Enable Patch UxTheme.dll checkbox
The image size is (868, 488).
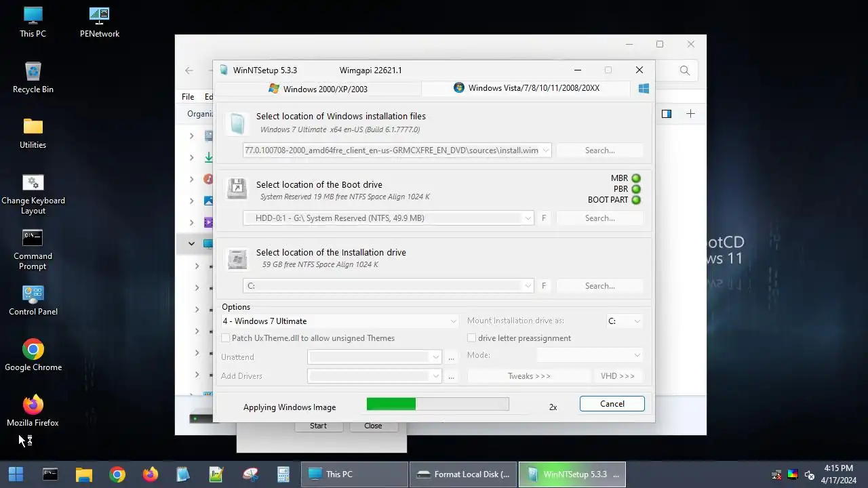(x=226, y=338)
